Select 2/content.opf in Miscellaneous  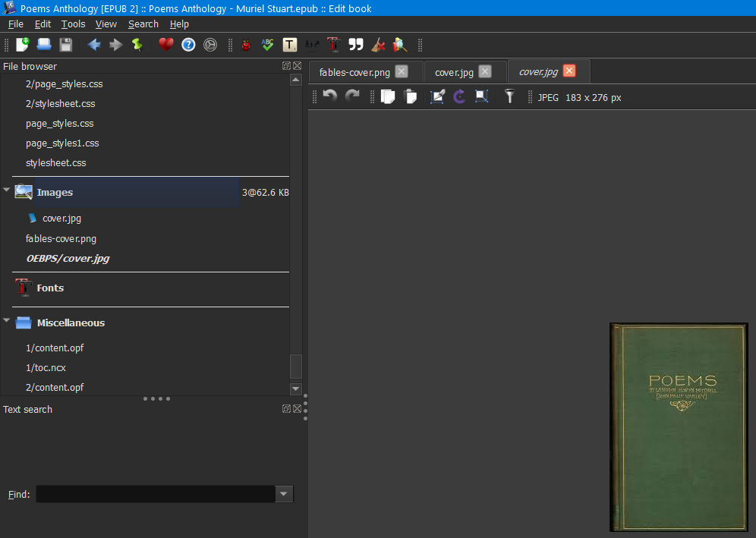[x=55, y=387]
